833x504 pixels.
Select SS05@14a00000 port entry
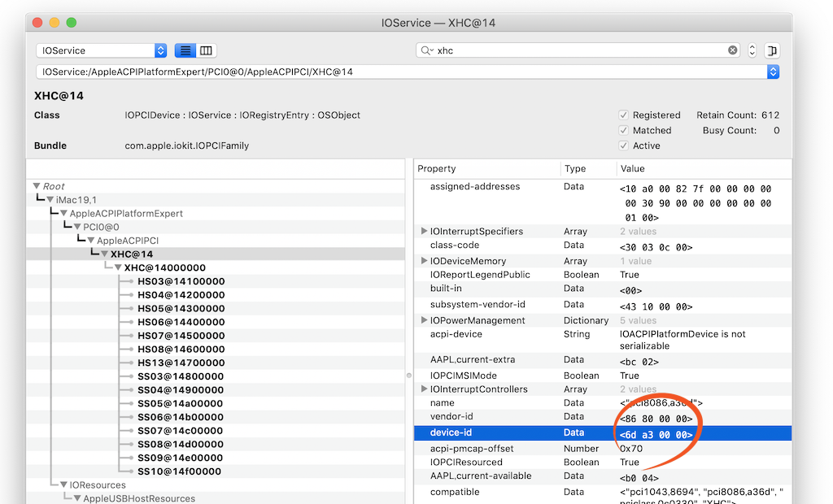coord(180,403)
